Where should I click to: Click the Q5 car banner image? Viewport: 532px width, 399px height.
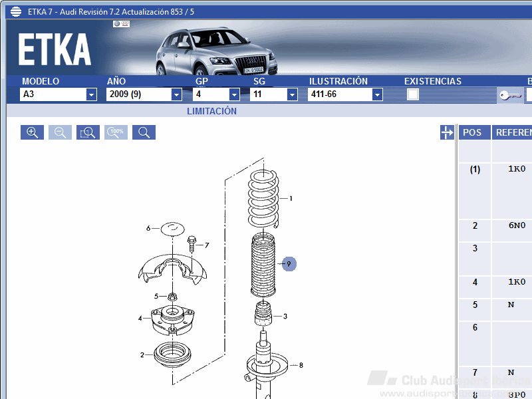coord(217,51)
